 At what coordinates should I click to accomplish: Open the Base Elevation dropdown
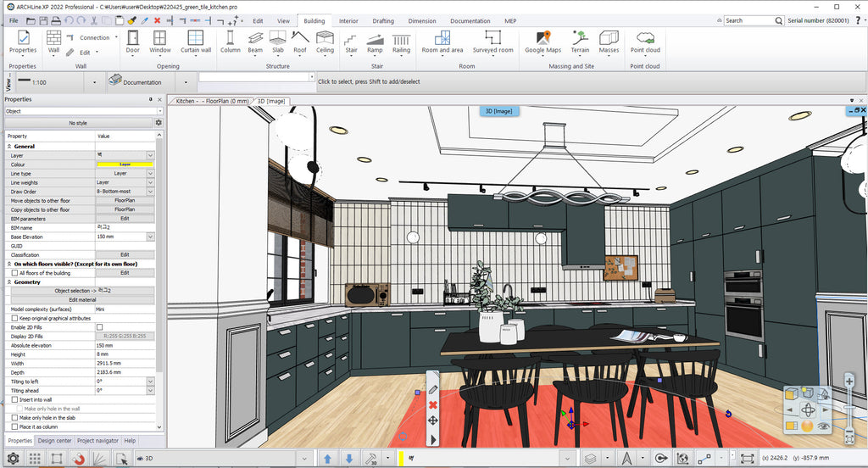tap(150, 237)
